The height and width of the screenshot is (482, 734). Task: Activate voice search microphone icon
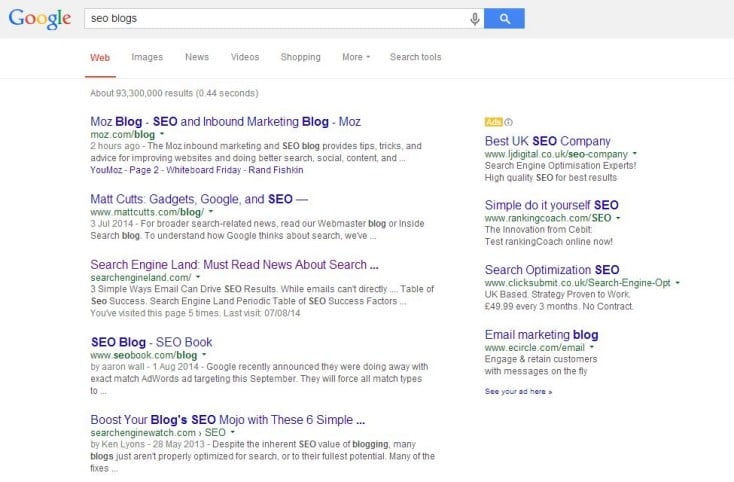tap(474, 19)
